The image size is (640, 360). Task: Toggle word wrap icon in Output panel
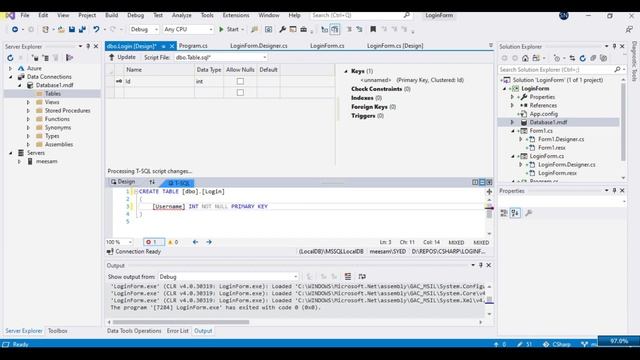[362, 277]
